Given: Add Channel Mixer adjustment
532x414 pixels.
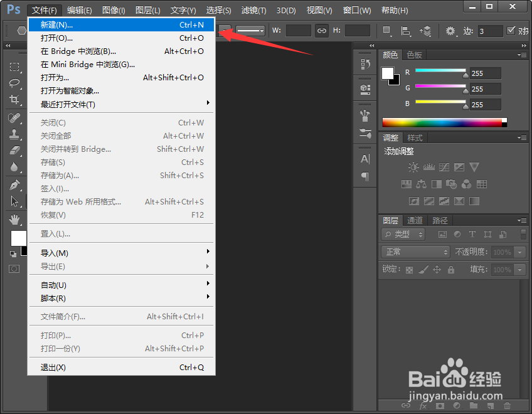Looking at the screenshot, I should (467, 184).
